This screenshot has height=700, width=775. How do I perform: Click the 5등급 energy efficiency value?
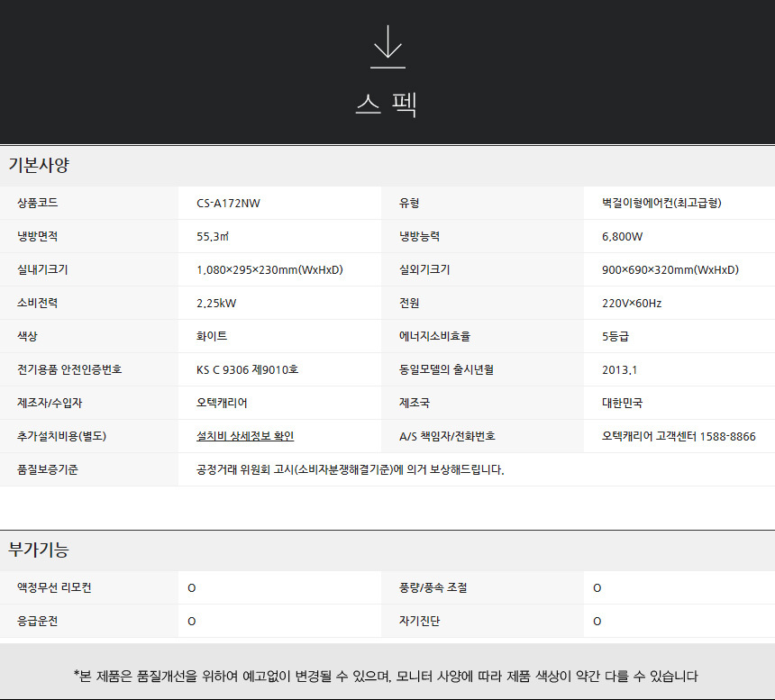click(x=615, y=336)
